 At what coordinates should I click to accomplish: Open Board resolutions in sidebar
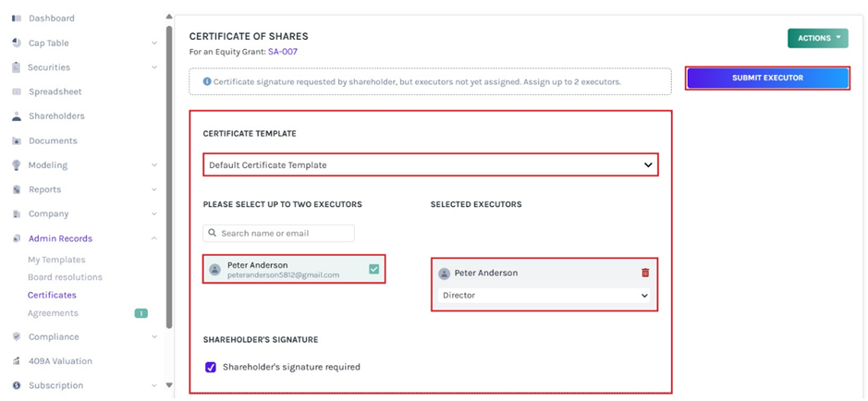tap(65, 277)
